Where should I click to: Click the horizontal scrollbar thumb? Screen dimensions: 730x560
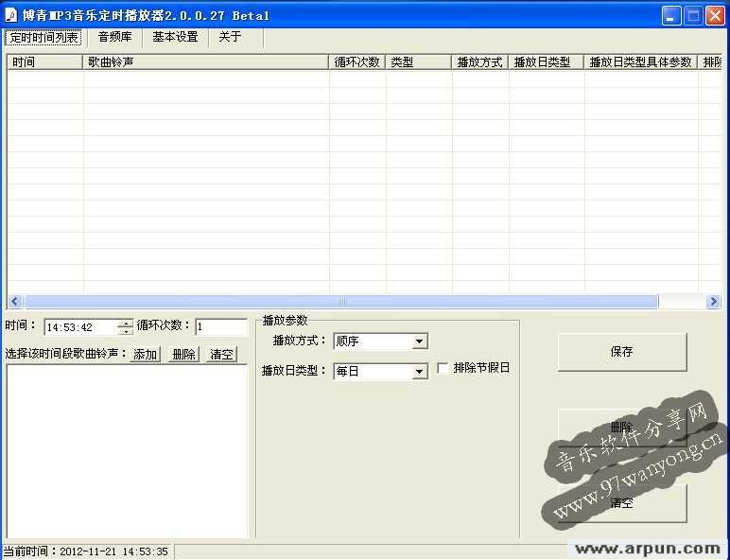tap(341, 302)
